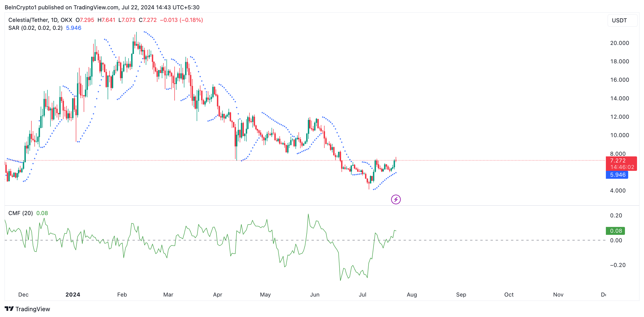
Task: Click the SAR (0.02, 0.02, 0.2) indicator legend
Action: (35, 28)
